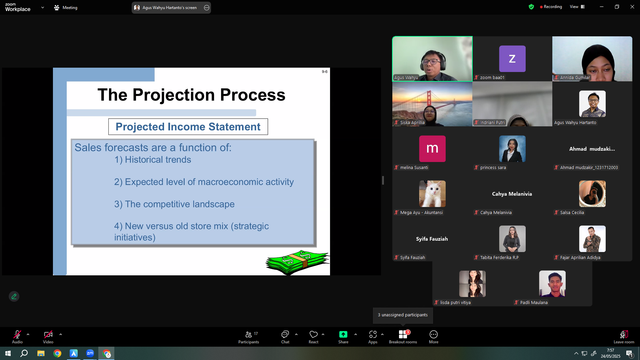Select Indriani Putri's video tile
The image size is (640, 360).
[x=512, y=104]
